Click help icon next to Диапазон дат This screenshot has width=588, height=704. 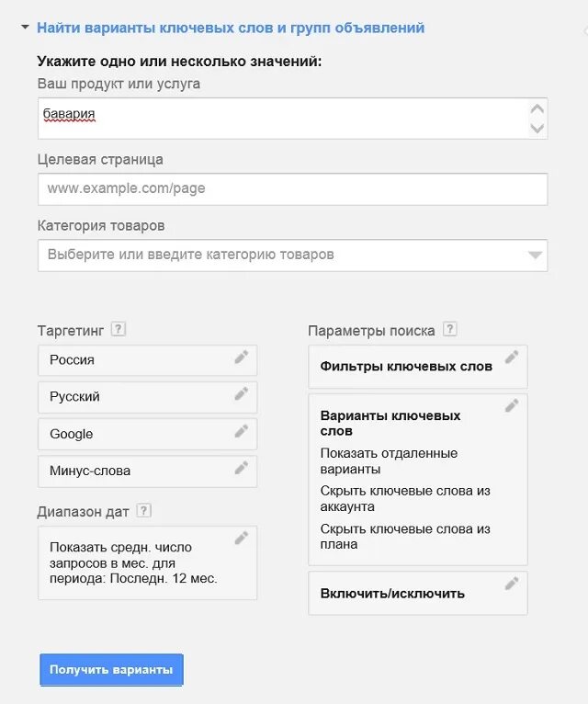143,510
